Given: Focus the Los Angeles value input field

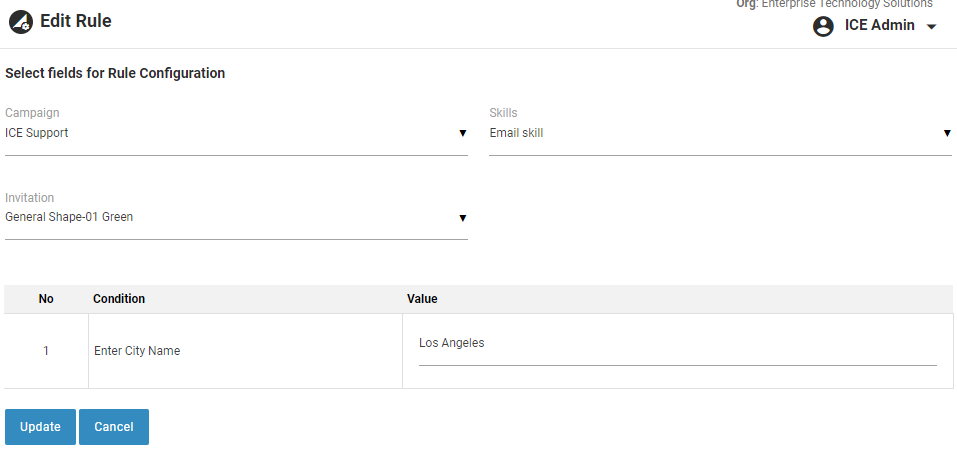Looking at the screenshot, I should click(x=677, y=344).
